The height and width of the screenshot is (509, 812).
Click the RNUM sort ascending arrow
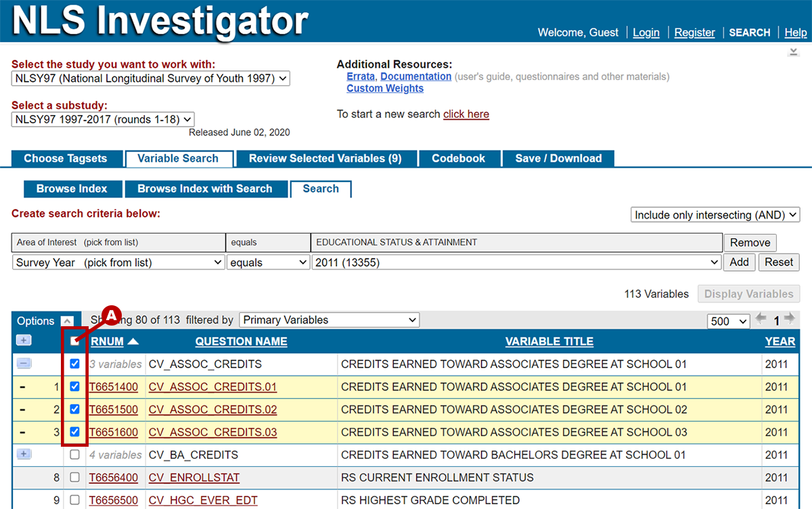point(133,341)
